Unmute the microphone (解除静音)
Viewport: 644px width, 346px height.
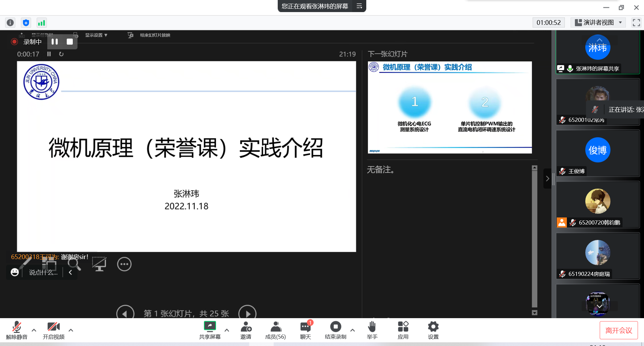tap(16, 330)
